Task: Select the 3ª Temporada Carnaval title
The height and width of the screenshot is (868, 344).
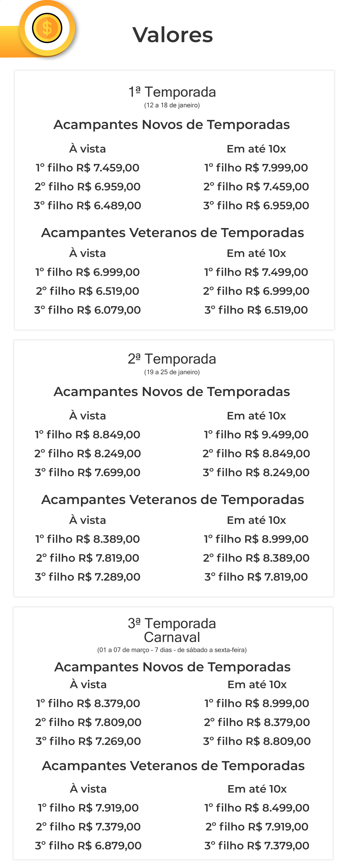Action: [x=172, y=630]
